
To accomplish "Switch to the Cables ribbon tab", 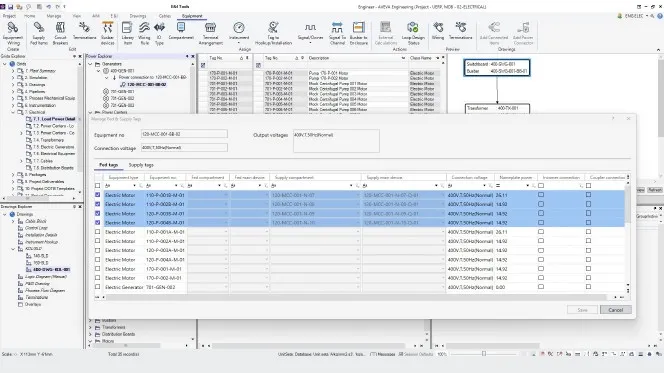I will (x=165, y=16).
